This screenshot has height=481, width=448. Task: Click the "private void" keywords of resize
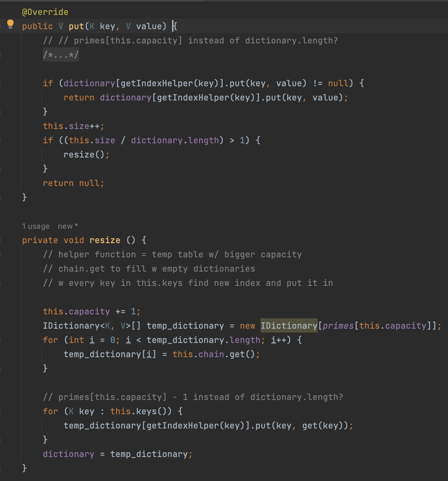(x=53, y=240)
